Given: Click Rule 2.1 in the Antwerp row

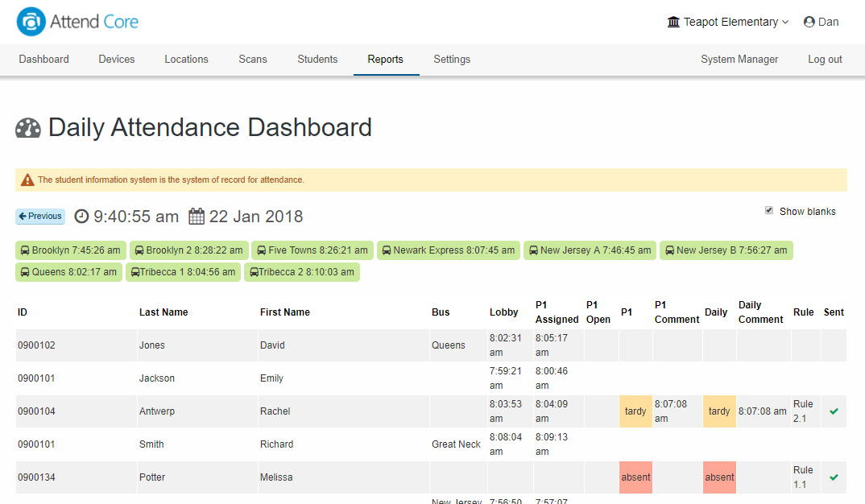Looking at the screenshot, I should (803, 411).
